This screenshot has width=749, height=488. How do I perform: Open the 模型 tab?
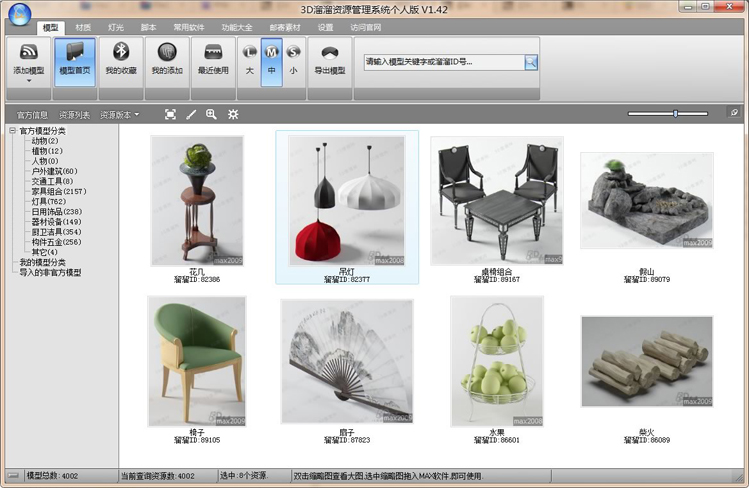[x=51, y=28]
